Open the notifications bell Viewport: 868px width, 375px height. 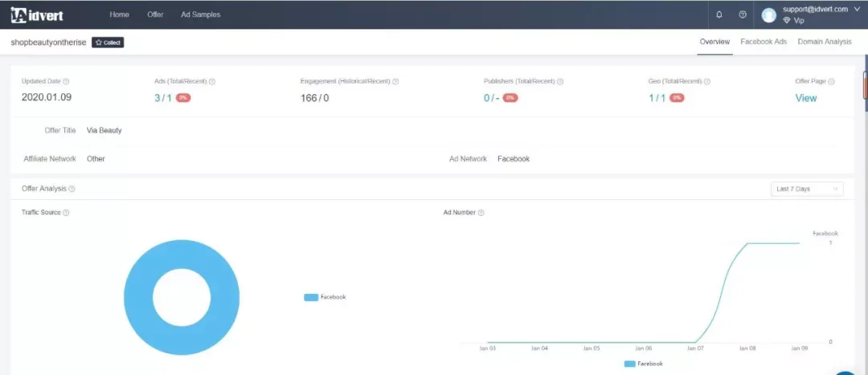pyautogui.click(x=719, y=15)
